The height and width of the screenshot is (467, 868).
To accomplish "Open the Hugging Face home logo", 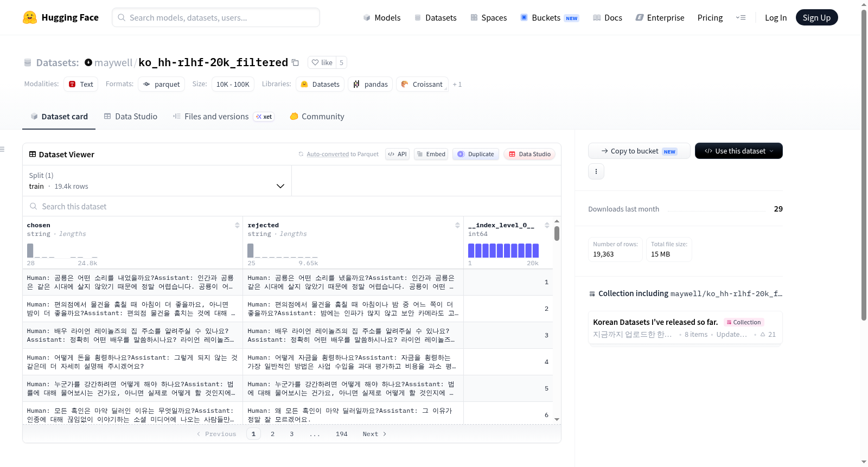I will tap(61, 17).
